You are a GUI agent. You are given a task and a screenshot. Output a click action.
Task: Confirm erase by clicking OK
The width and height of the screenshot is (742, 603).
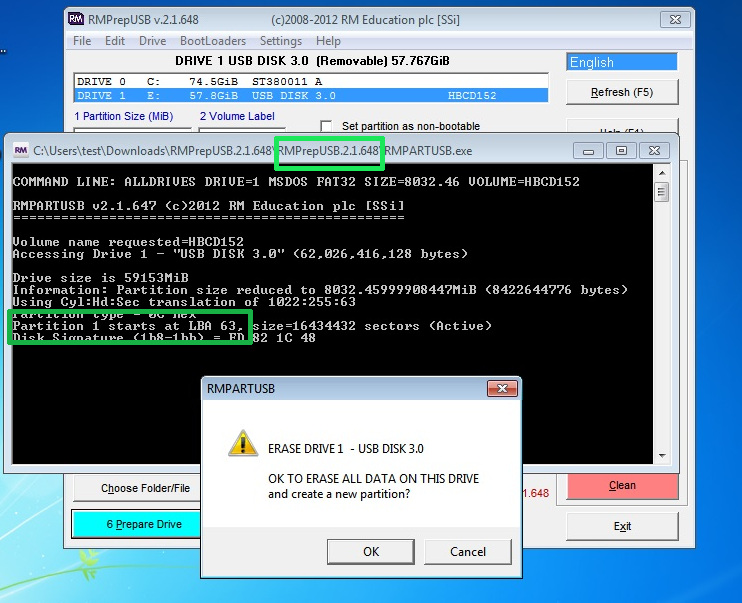(371, 551)
